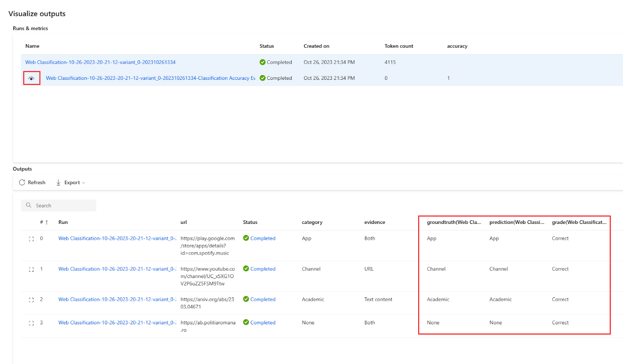Open the Classification Accuracy evaluation run link
The image size is (623, 364).
pos(150,78)
